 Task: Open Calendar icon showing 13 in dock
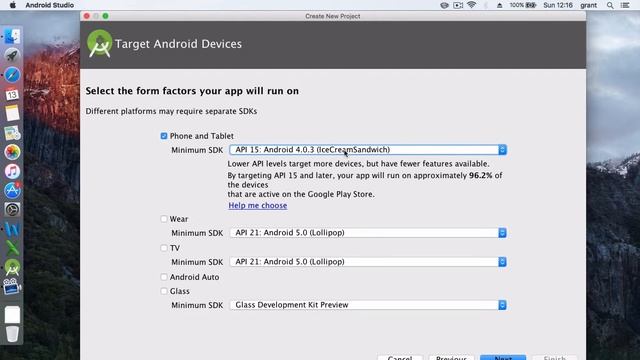(12, 94)
